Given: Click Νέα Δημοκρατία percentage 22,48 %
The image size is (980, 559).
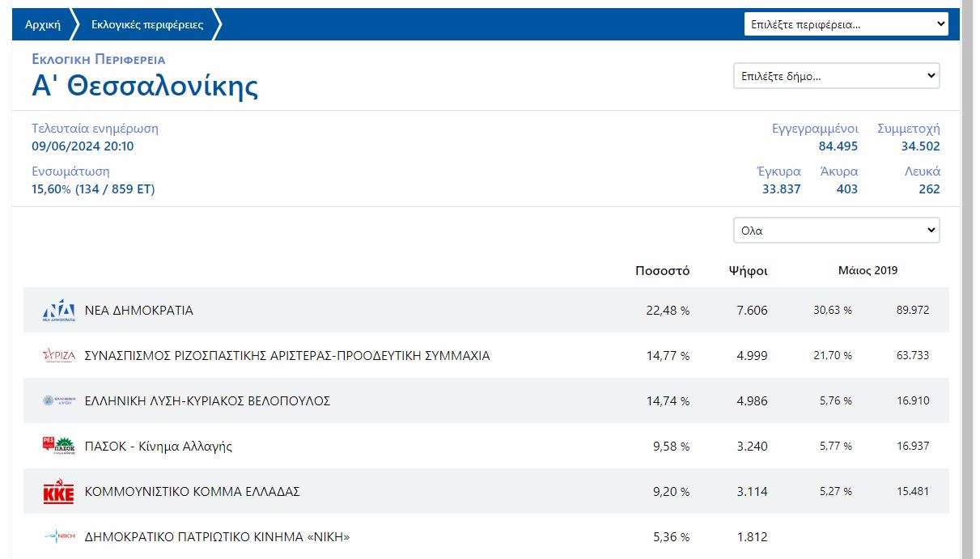Looking at the screenshot, I should coord(668,310).
